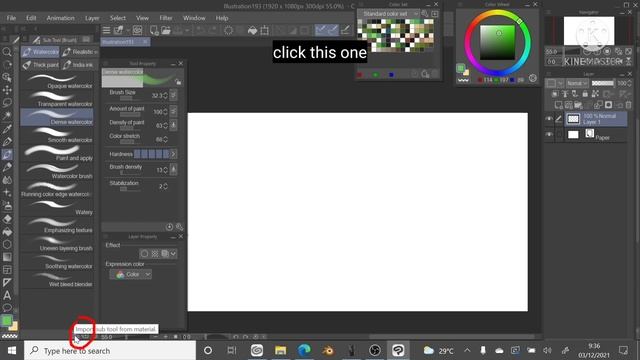Viewport: 640px width, 360px height.
Task: Toggle visibility of Paper layer
Action: pos(549,134)
